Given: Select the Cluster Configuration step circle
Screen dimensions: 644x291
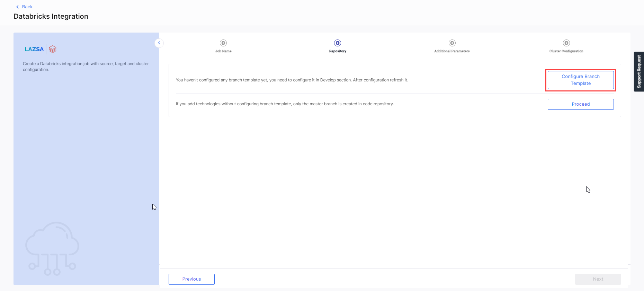Looking at the screenshot, I should pyautogui.click(x=566, y=43).
